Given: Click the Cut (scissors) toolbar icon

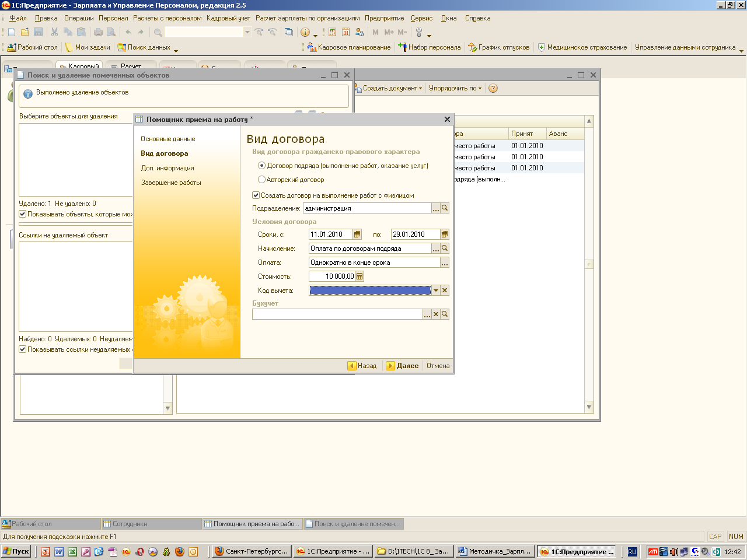Looking at the screenshot, I should pyautogui.click(x=54, y=32).
